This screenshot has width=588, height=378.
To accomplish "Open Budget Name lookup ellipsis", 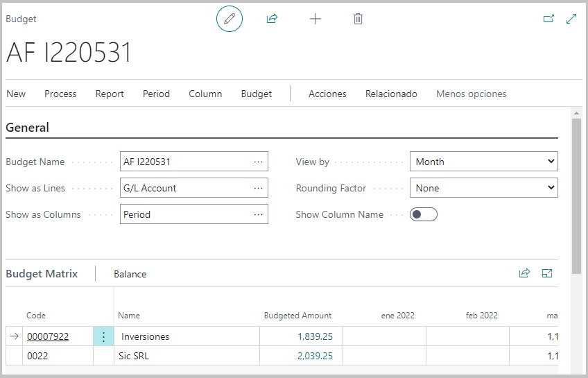I will (x=259, y=162).
